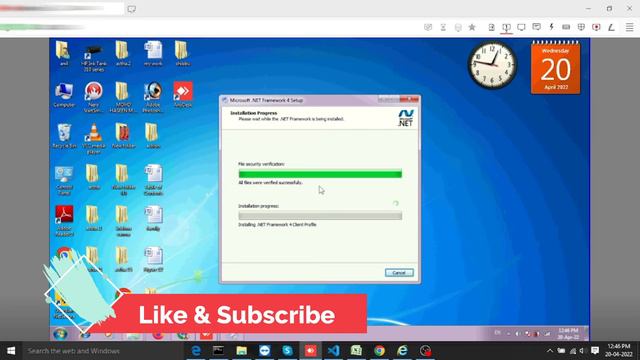This screenshot has height=360, width=640.
Task: Open the keyboard icon in session toolbar
Action: (566, 27)
